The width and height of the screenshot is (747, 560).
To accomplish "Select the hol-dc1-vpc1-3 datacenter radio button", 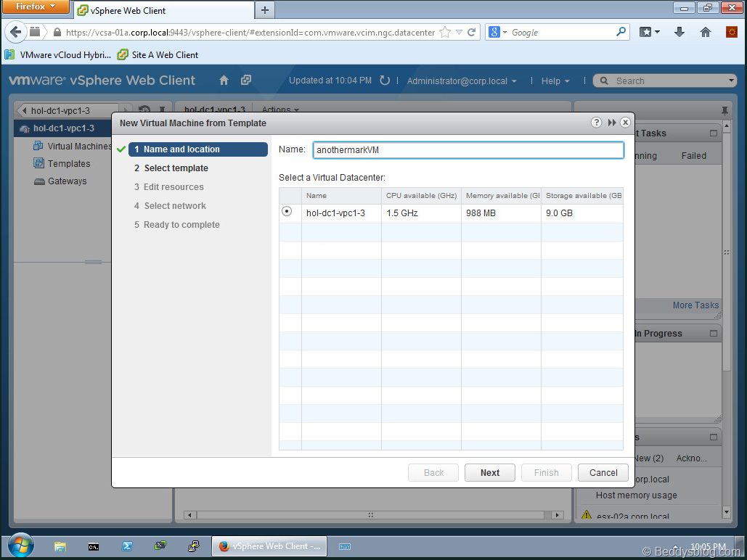I will [x=287, y=211].
